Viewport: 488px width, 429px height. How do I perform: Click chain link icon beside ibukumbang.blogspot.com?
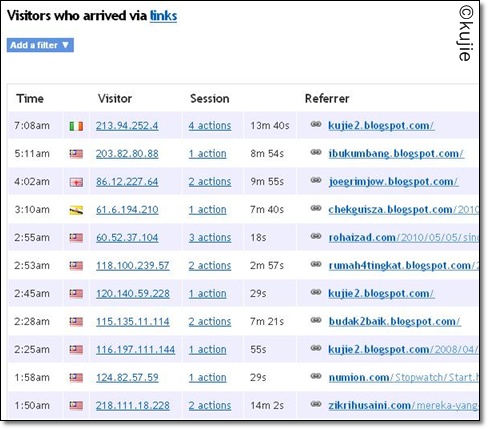click(316, 152)
